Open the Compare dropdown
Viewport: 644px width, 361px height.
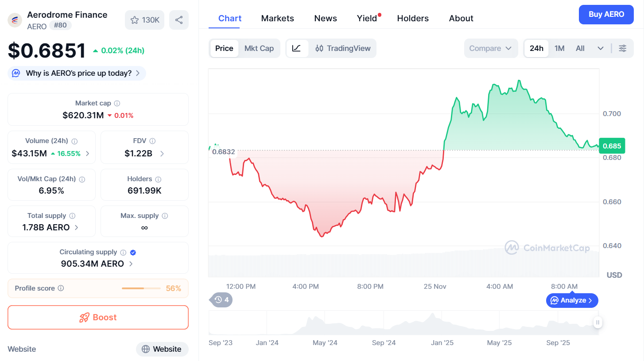click(490, 48)
